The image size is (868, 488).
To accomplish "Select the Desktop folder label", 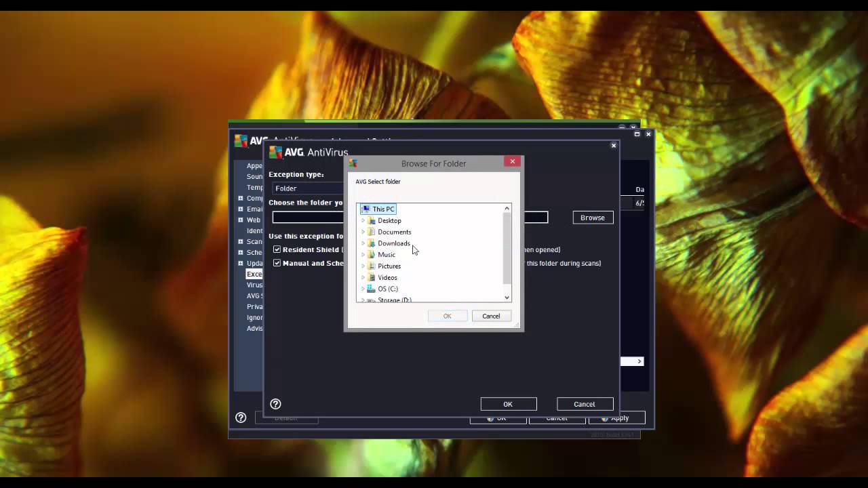I will pos(389,221).
